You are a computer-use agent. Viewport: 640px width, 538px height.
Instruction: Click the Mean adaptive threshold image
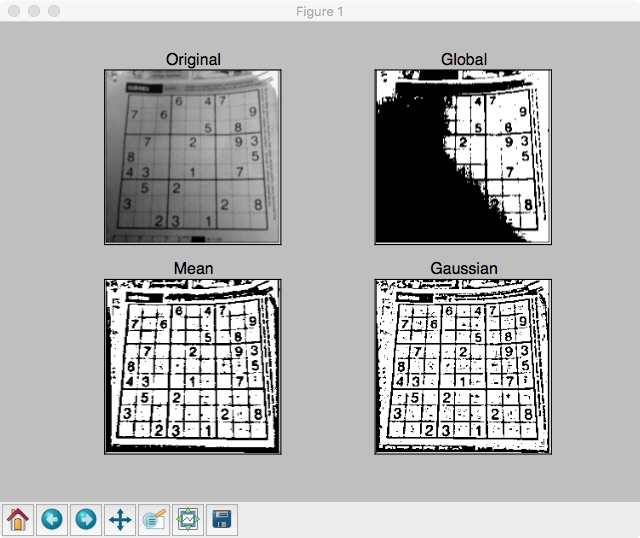193,367
